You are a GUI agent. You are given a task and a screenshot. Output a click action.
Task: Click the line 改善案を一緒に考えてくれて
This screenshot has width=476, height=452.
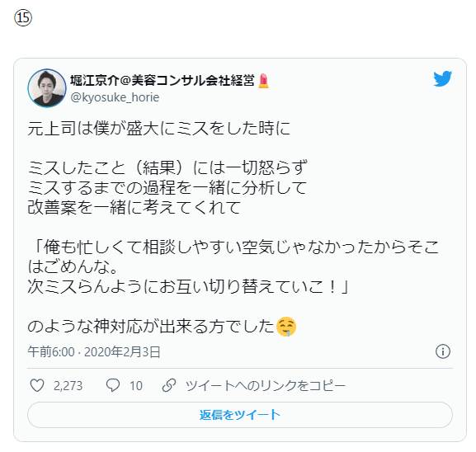coord(134,207)
